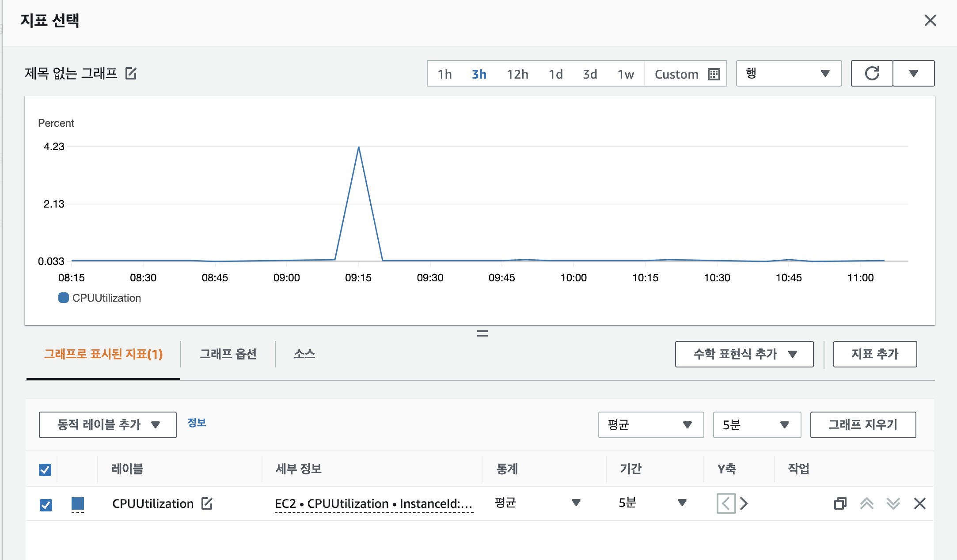The image size is (957, 560).
Task: Expand the 5분 period dropdown above table
Action: (x=756, y=425)
